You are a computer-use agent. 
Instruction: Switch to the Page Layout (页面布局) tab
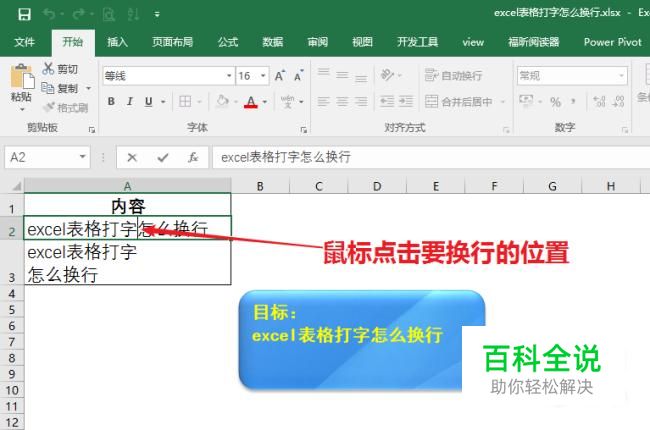(x=172, y=42)
